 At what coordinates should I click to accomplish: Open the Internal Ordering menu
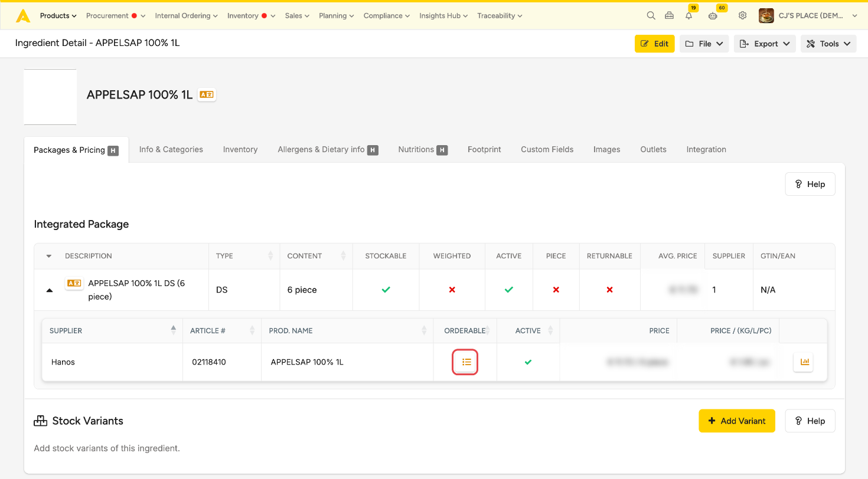point(187,16)
